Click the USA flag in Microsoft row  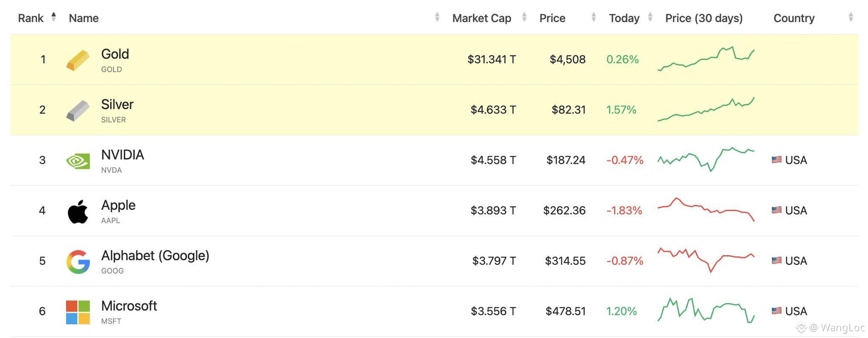click(x=776, y=311)
